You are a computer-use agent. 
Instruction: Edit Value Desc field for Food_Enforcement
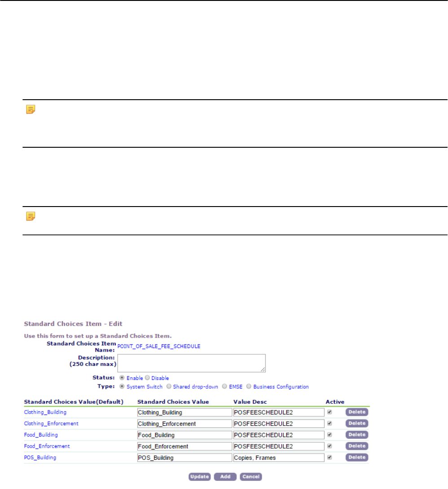pos(279,446)
